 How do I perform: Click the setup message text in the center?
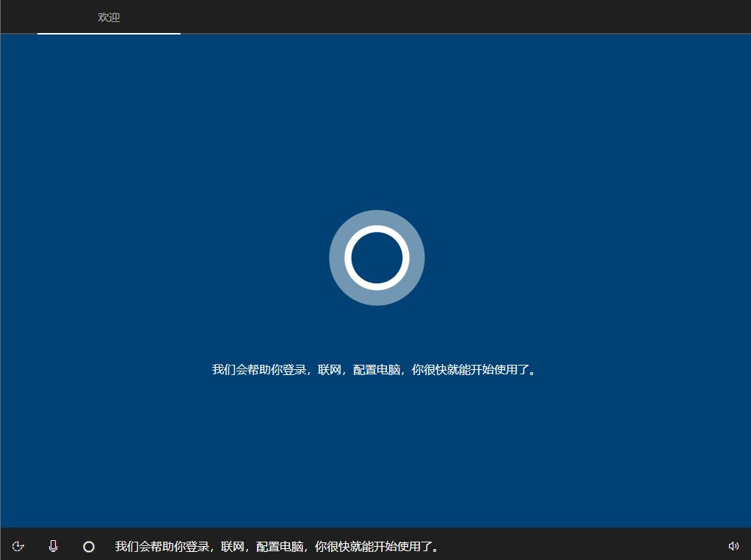point(374,370)
